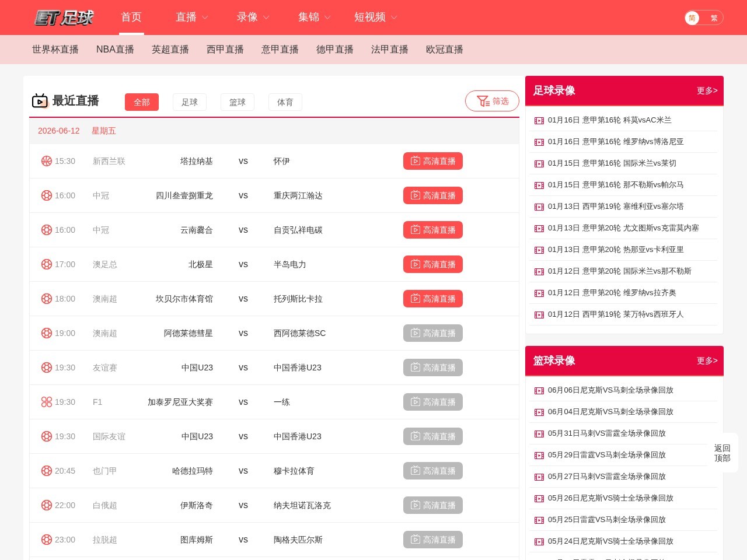
Task: Click the football icon in 北极星 row
Action: (47, 264)
